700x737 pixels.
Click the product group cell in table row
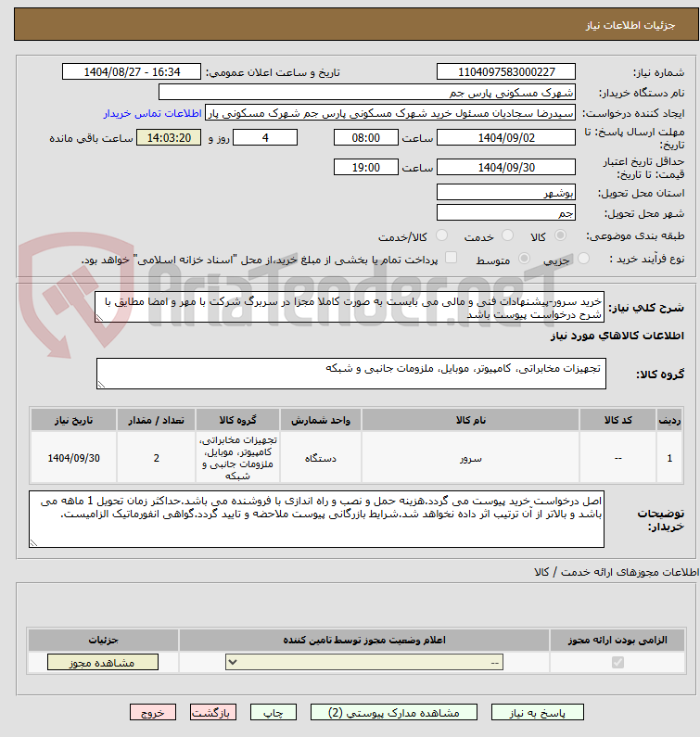click(x=238, y=458)
